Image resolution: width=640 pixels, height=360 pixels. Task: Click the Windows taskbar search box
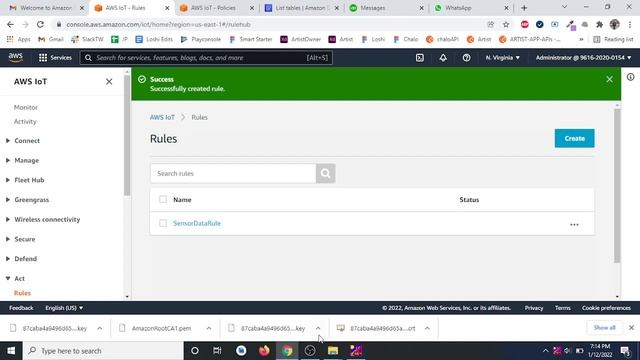(x=103, y=351)
